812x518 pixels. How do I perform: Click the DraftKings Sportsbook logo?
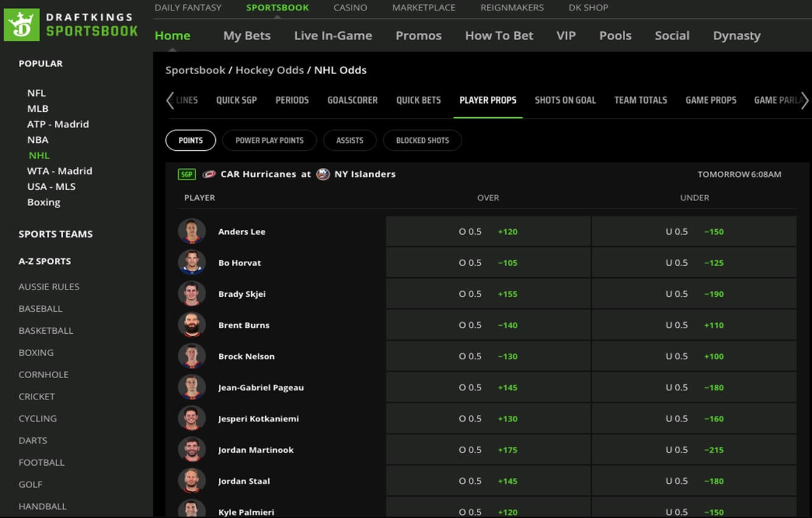pos(71,25)
